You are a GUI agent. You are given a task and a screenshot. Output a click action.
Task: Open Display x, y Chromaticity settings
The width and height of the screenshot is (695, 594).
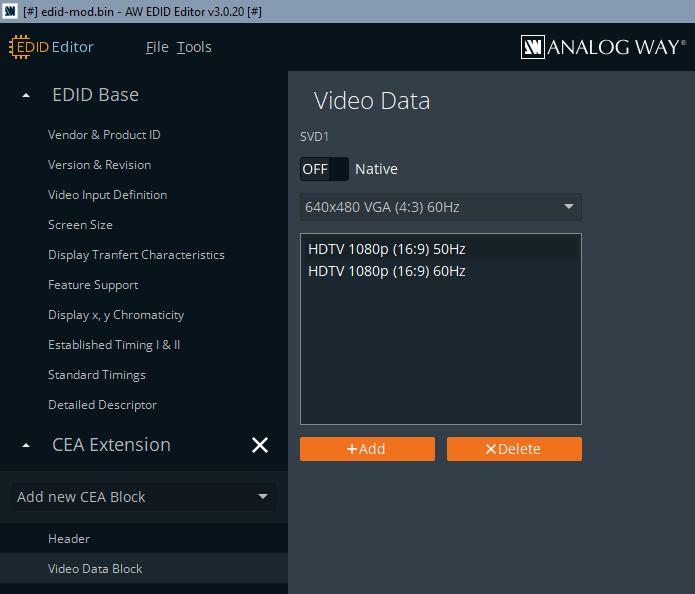[x=116, y=315]
